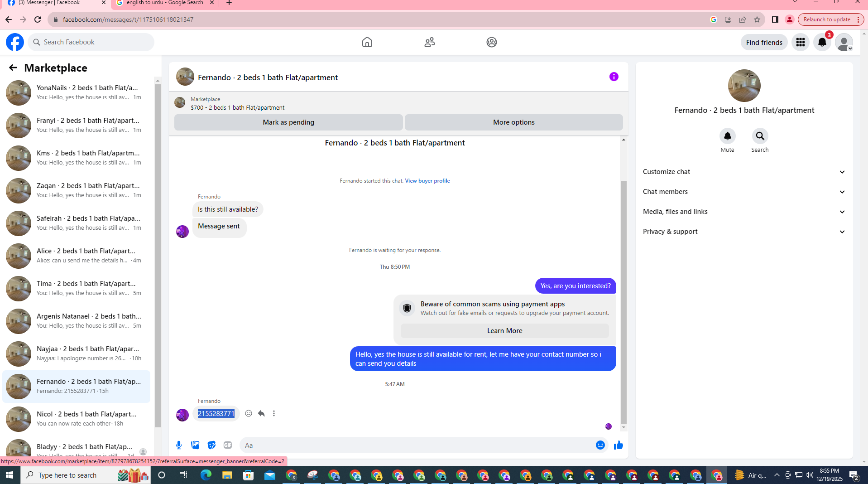
Task: Open conversation information purple icon
Action: (x=614, y=77)
